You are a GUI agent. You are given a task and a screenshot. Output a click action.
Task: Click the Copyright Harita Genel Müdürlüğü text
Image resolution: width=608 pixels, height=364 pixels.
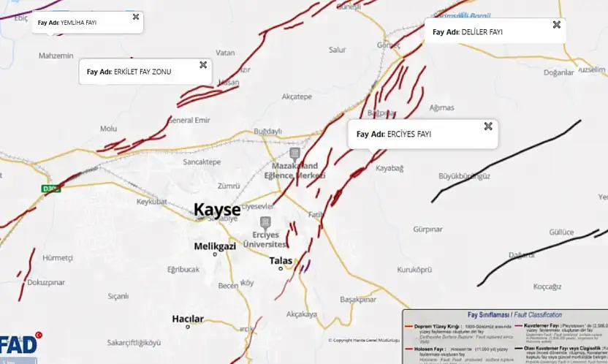[364, 341]
